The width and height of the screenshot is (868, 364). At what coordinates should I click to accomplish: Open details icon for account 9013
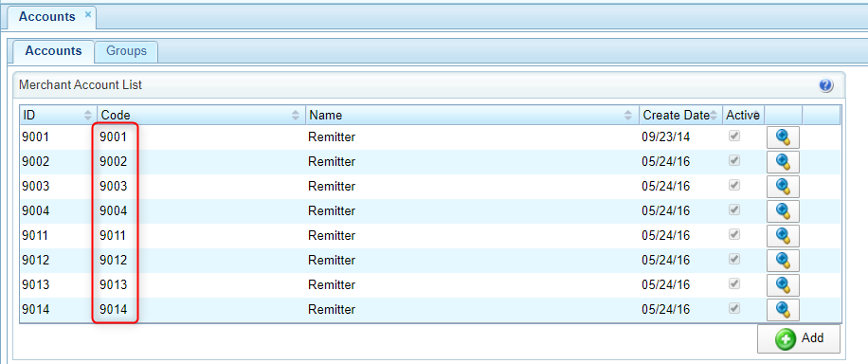click(x=783, y=284)
